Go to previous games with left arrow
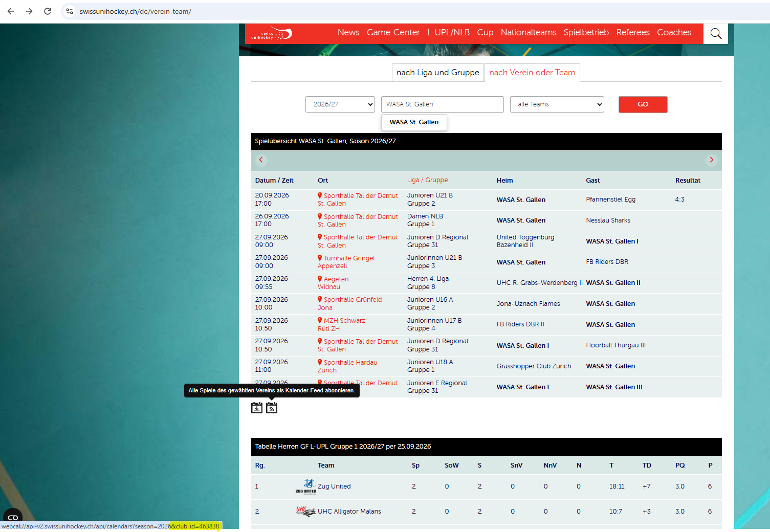The image size is (770, 532). tap(261, 160)
